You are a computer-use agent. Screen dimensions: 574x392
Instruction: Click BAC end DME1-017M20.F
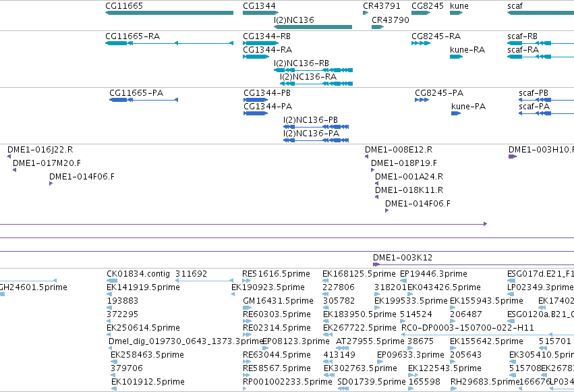(x=47, y=163)
